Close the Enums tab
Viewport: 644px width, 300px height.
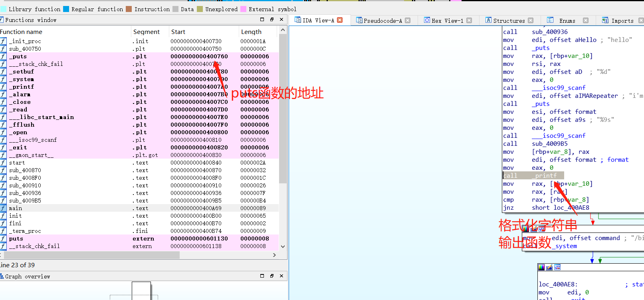(x=586, y=20)
